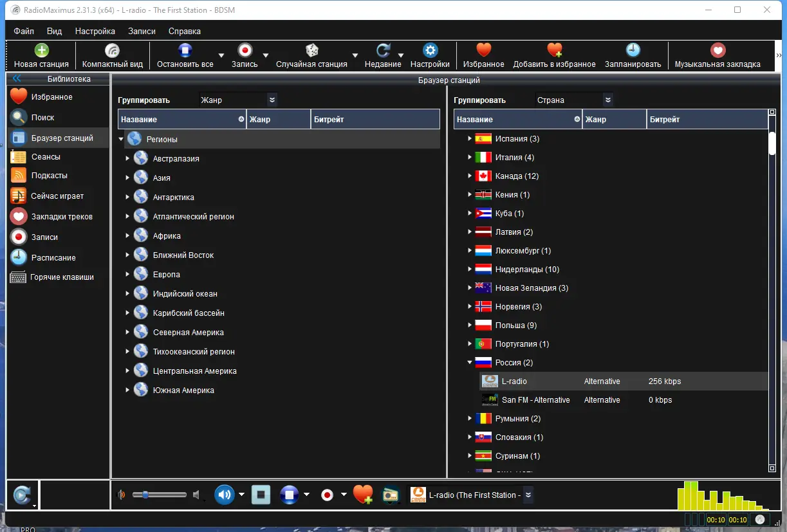Click the radio icon in the player bar
This screenshot has width=787, height=532.
click(x=390, y=495)
